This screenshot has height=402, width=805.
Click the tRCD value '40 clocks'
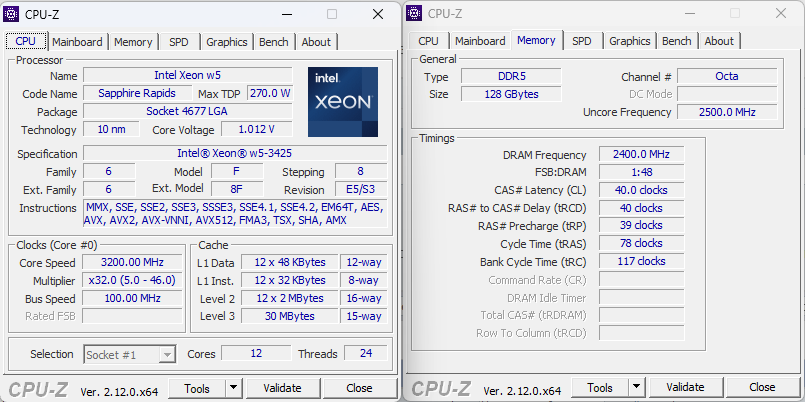[x=641, y=208]
